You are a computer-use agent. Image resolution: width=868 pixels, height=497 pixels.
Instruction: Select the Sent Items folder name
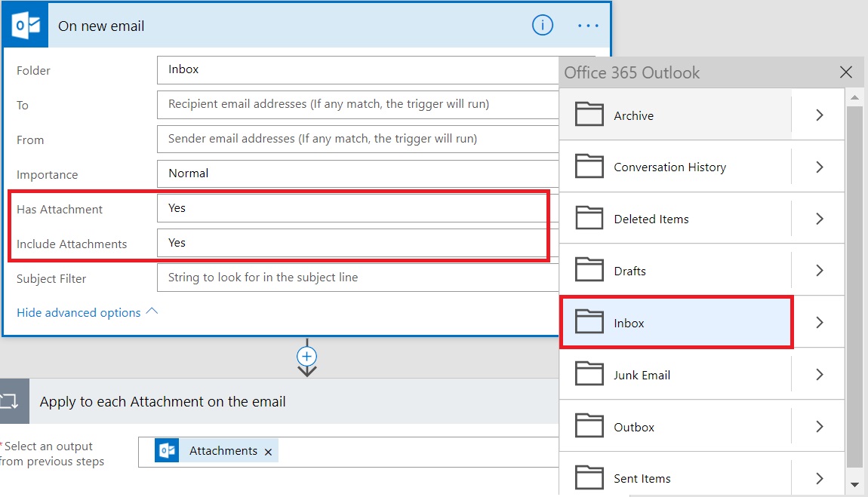point(642,479)
